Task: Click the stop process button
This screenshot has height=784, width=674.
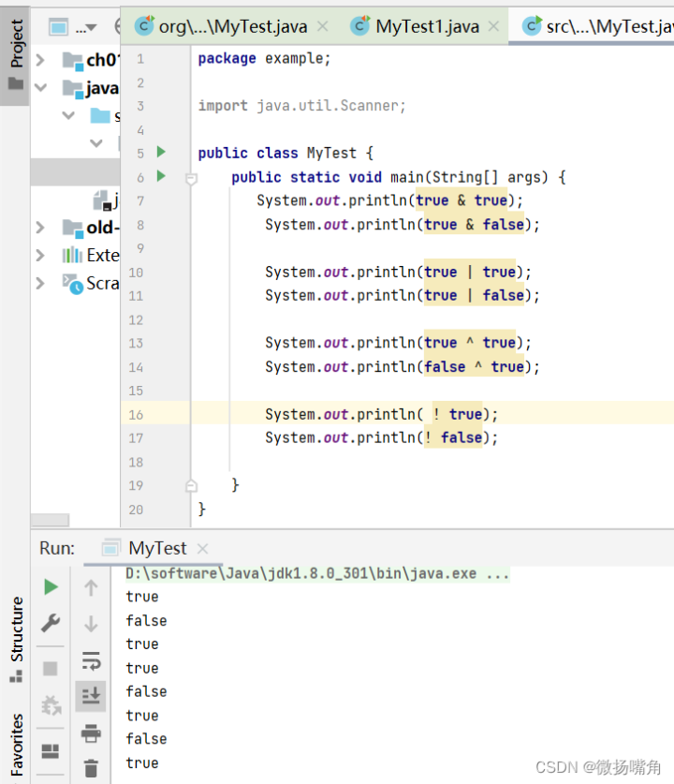Action: coord(50,669)
